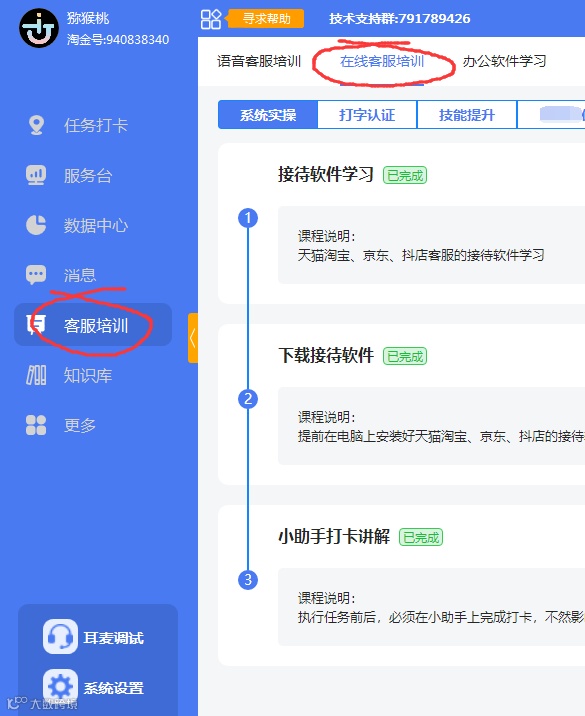The image size is (585, 716).
Task: Switch to 办公软件学习 tab
Action: 505,61
